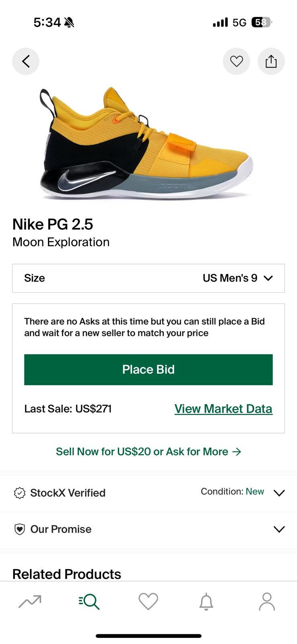Screen dimensions: 297x644
Task: Expand the Our Promise section
Action: coord(279,529)
